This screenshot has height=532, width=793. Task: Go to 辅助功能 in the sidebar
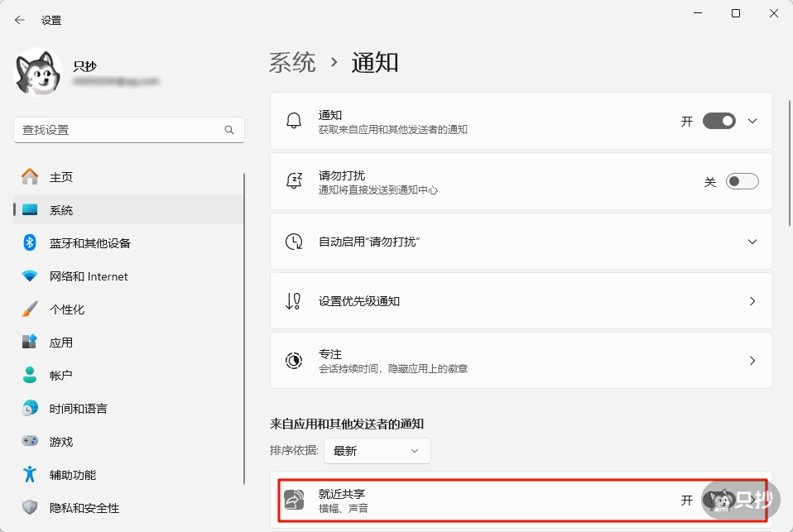pyautogui.click(x=73, y=475)
